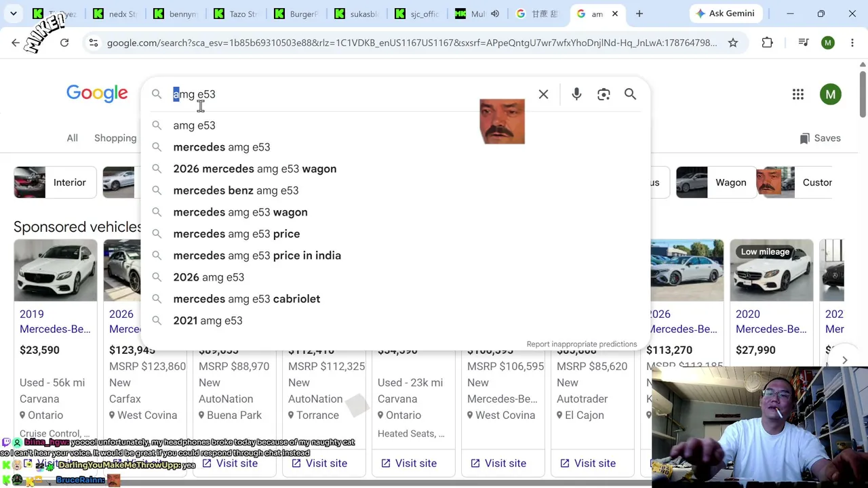Screen dimensions: 868x488
Task: Switch to the sukasbl Kick tab
Action: coord(355,14)
